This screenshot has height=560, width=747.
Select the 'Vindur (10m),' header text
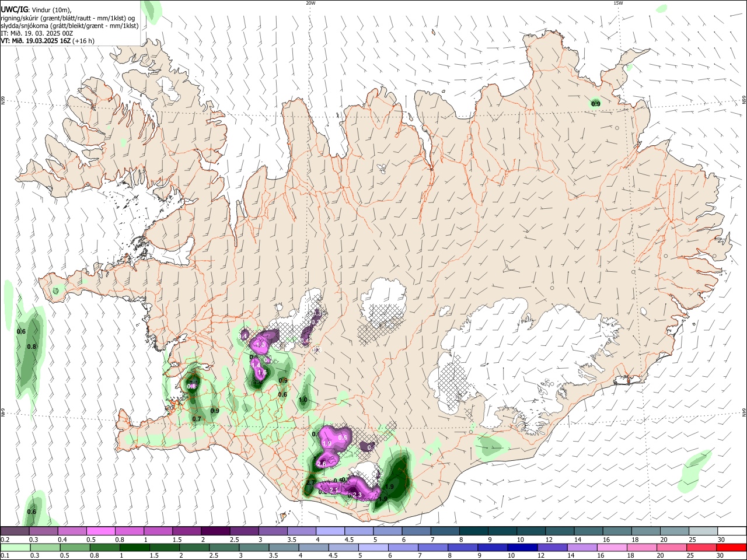[51, 9]
